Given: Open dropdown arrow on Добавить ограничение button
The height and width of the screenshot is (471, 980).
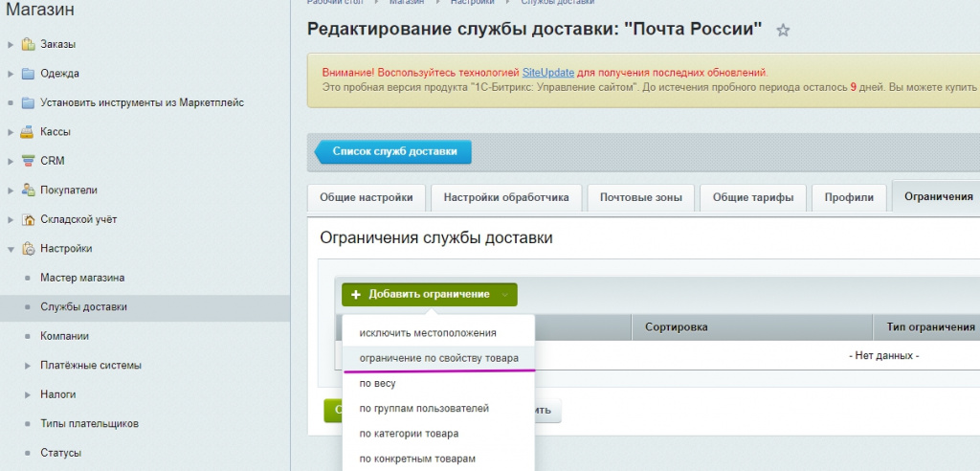Looking at the screenshot, I should click(x=505, y=294).
